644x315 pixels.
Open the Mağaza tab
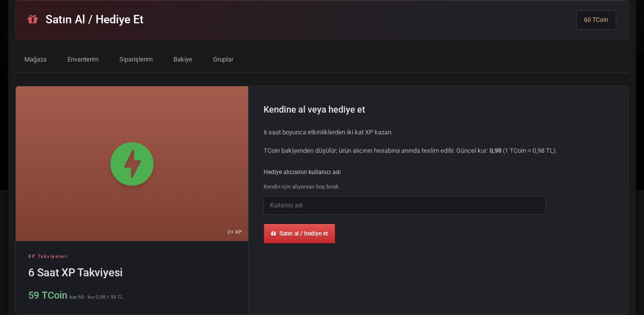click(x=35, y=60)
